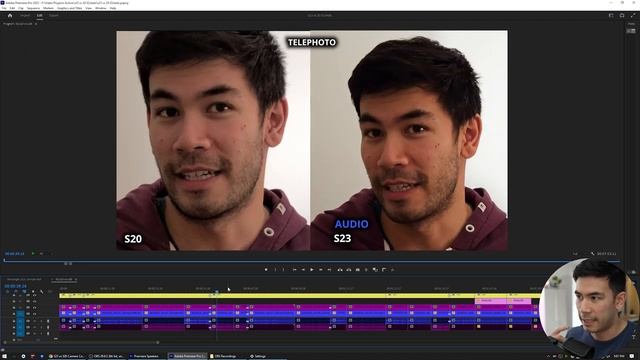This screenshot has height=360, width=640.
Task: Open the playback resolution Full dropdown
Action: pyautogui.click(x=576, y=253)
